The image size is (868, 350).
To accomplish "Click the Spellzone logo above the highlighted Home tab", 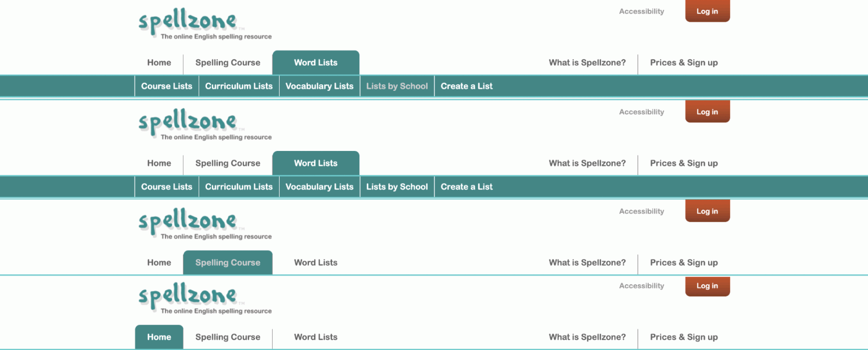I will pos(205,298).
